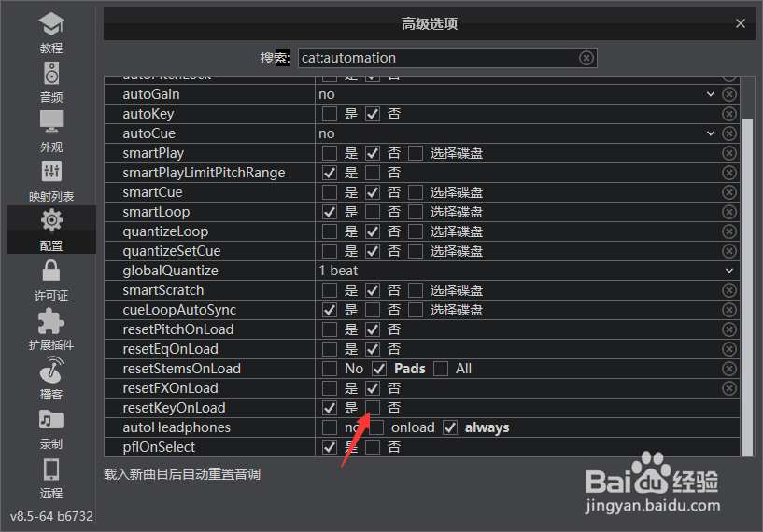Check 否 for smartLoop
This screenshot has height=532, width=763.
373,212
